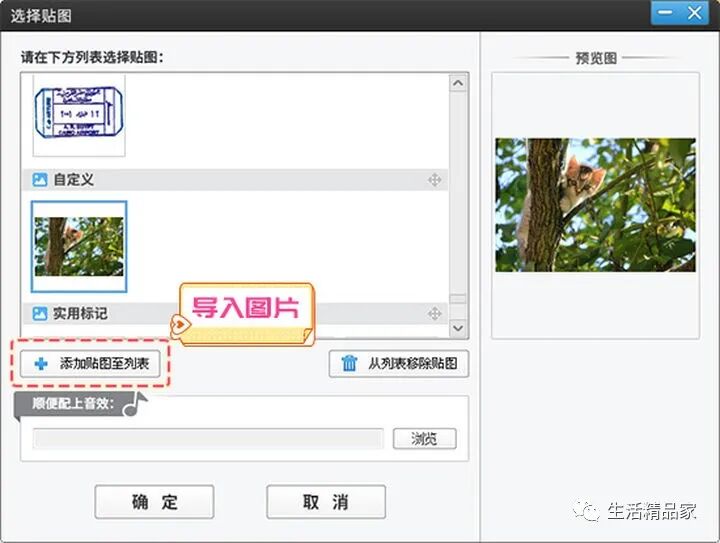Click the 实用标记 category header

pyautogui.click(x=236, y=313)
